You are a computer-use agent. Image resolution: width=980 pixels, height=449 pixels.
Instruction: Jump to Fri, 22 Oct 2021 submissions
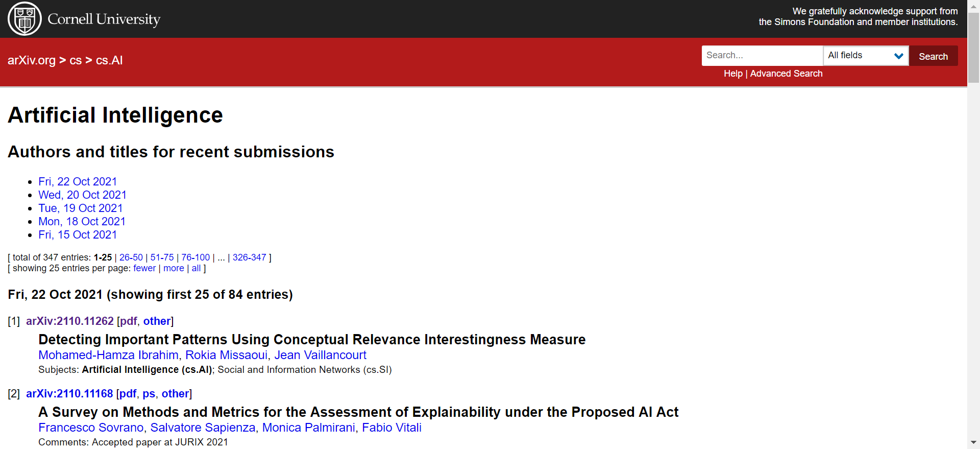coord(78,181)
